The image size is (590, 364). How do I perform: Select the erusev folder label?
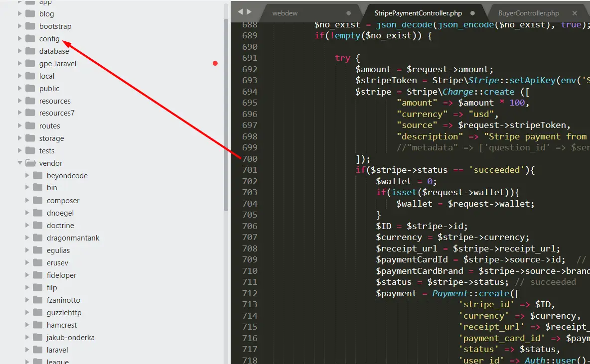(x=58, y=263)
